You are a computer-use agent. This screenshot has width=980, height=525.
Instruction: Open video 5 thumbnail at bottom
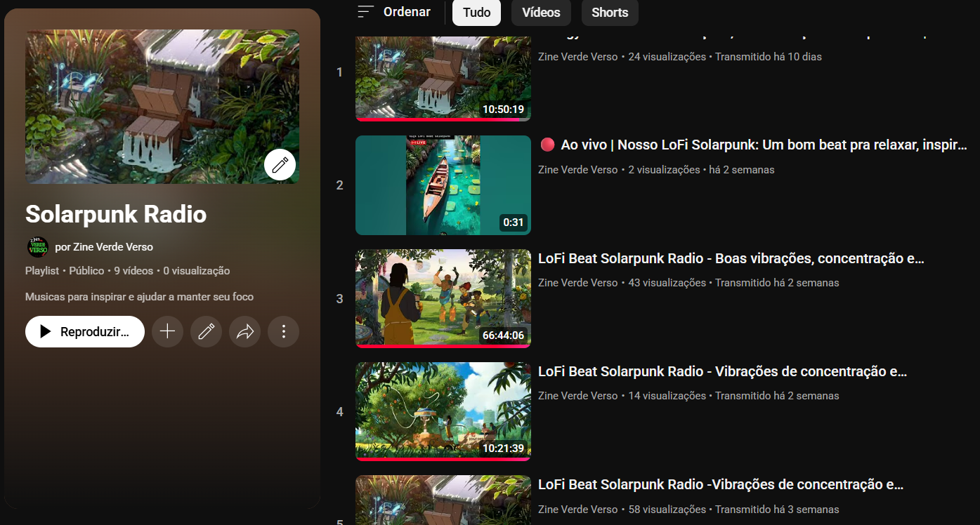click(x=443, y=500)
